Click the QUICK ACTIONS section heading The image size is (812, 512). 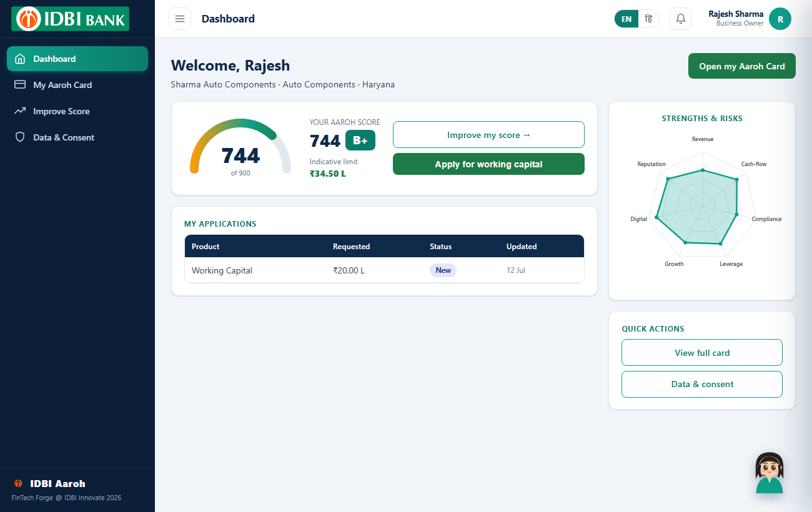point(653,328)
